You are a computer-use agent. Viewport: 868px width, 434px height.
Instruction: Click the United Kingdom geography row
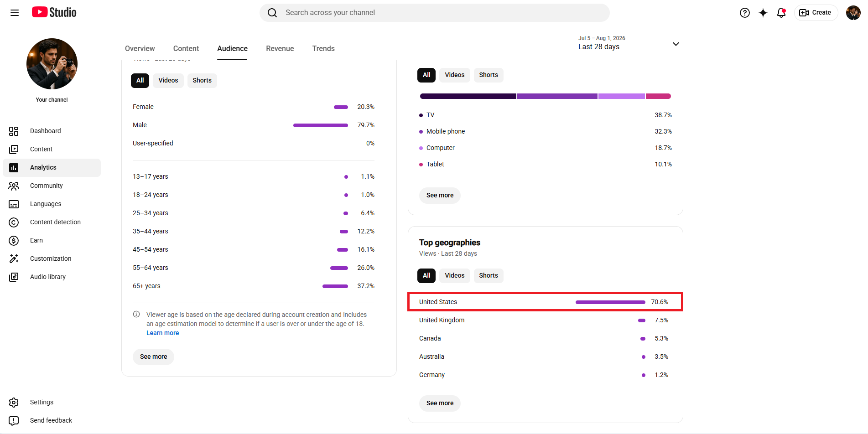(x=545, y=320)
